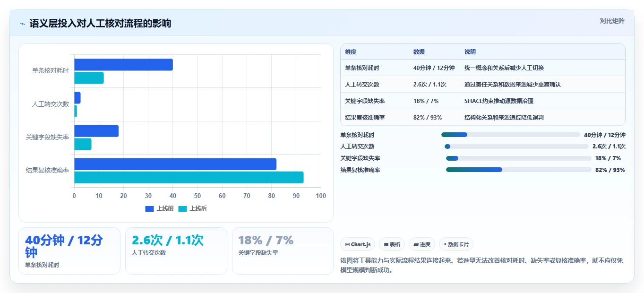The image size is (644, 293).
Task: Click the 关键字段缺失率 progress bar
Action: pyautogui.click(x=518, y=158)
